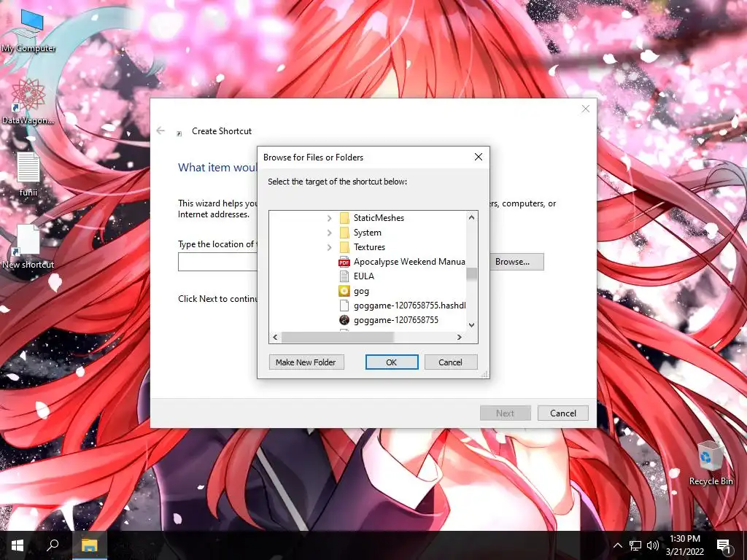Select the New shortcut desktop icon
This screenshot has height=560, width=747.
coord(28,246)
